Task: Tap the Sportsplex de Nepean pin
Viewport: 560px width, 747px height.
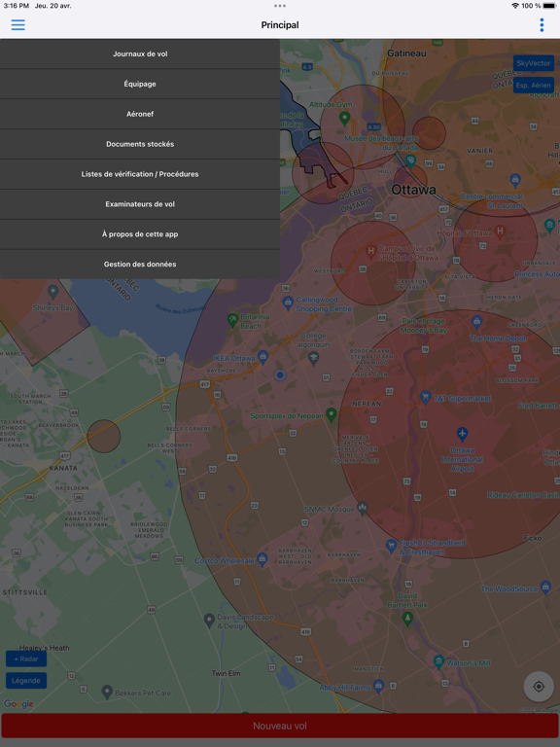Action: pos(332,414)
